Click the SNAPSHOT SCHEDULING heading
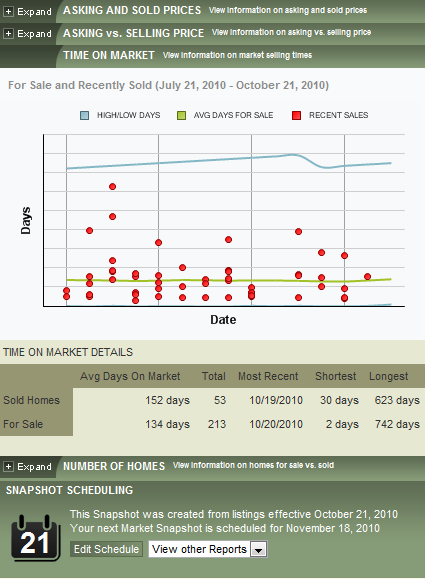Viewport: 425px width, 579px height. click(69, 490)
